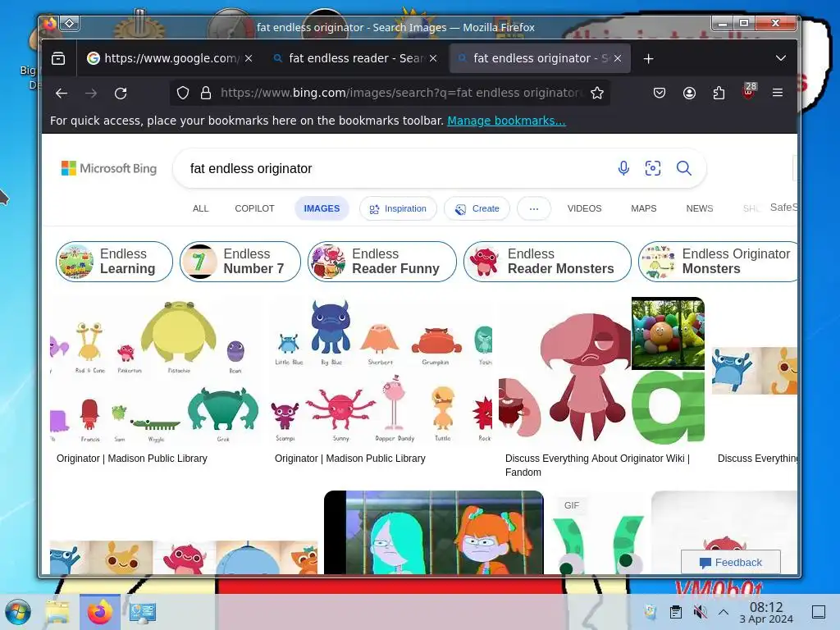
Task: Open the Inspiration button
Action: click(x=398, y=208)
